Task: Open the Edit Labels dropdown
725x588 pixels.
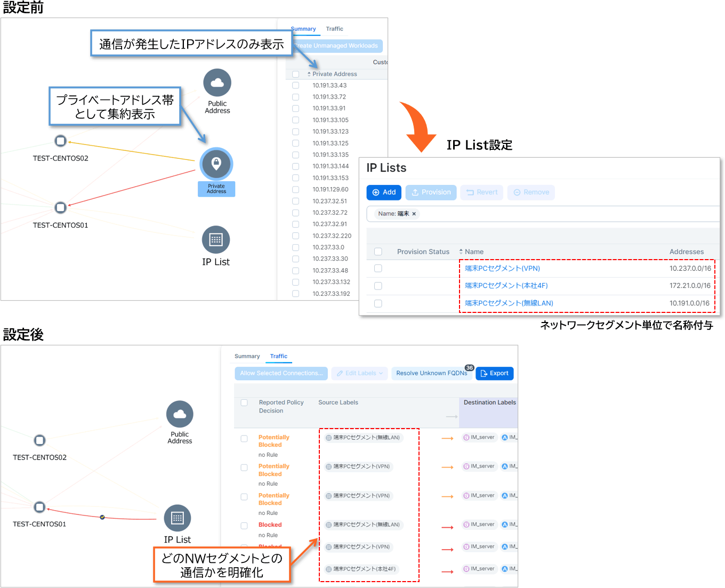Action: click(359, 374)
